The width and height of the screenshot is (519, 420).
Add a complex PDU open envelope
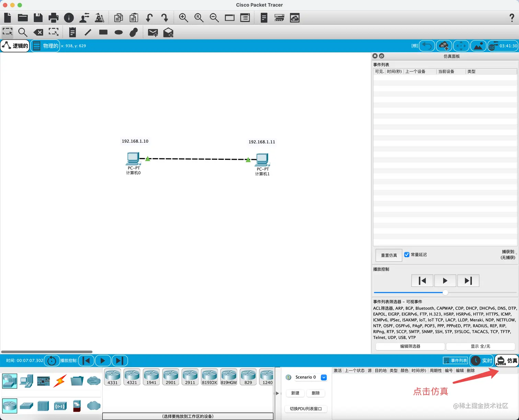168,33
